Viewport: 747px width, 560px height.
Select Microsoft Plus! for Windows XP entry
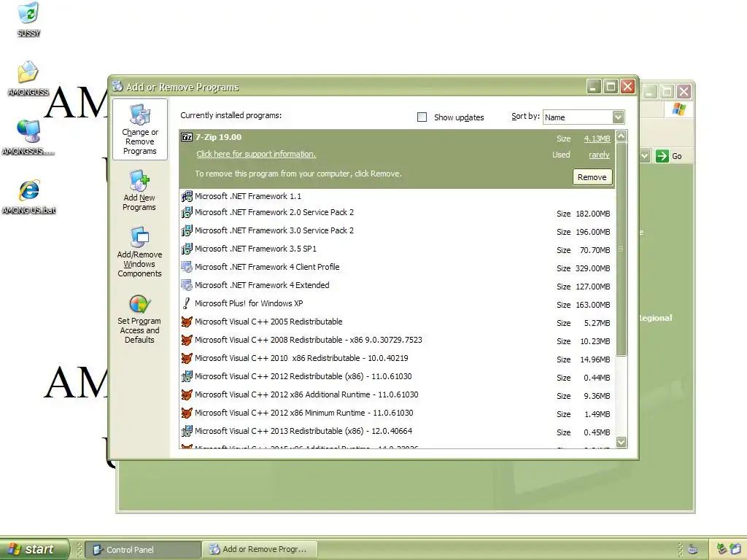coord(398,304)
